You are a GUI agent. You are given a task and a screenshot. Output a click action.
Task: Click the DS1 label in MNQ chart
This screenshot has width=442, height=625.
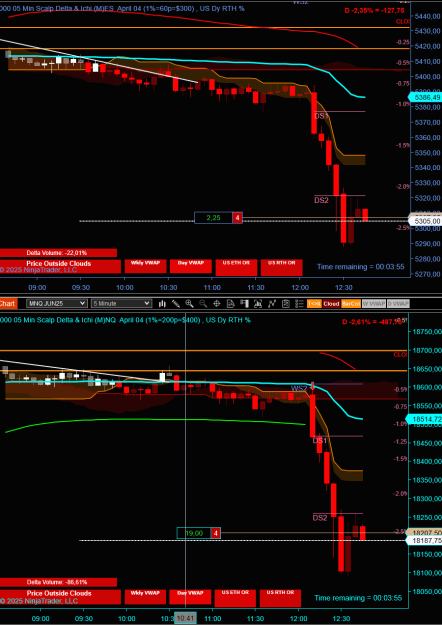click(320, 440)
